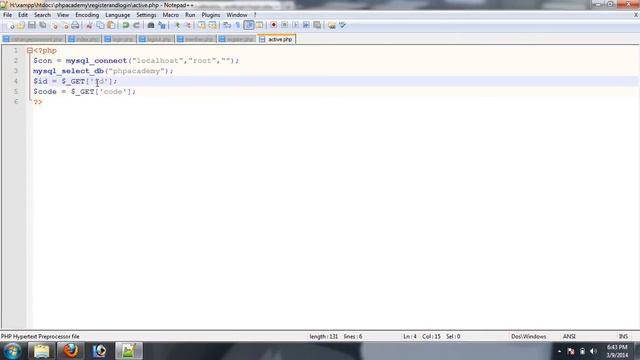This screenshot has height=360, width=640.
Task: Zoom out using the toolbar icon
Action: point(188,25)
